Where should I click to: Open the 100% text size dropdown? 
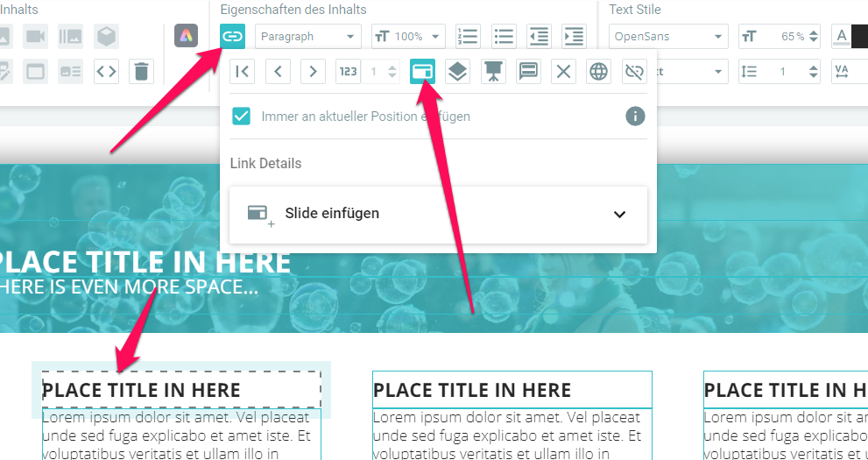click(408, 37)
